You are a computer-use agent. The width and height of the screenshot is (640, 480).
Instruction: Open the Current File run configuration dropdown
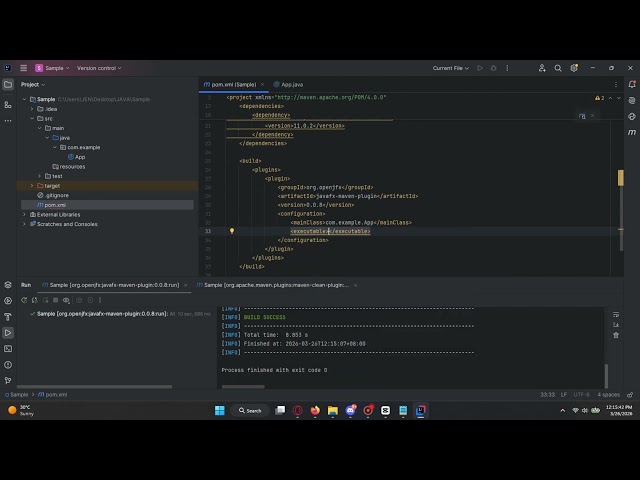click(x=451, y=68)
